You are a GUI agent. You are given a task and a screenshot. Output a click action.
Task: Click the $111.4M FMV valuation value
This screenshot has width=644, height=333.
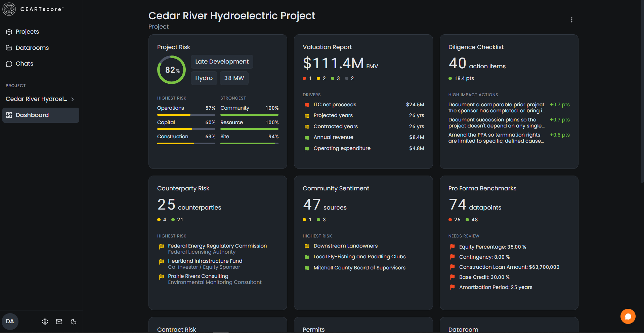[340, 63]
